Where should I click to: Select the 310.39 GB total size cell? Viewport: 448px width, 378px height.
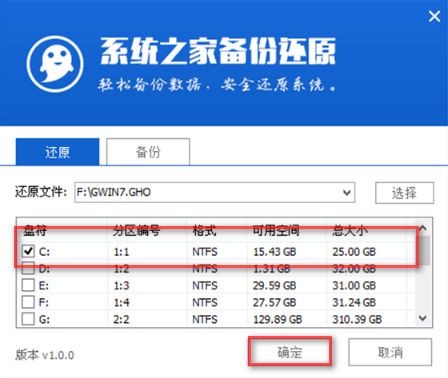click(x=357, y=320)
